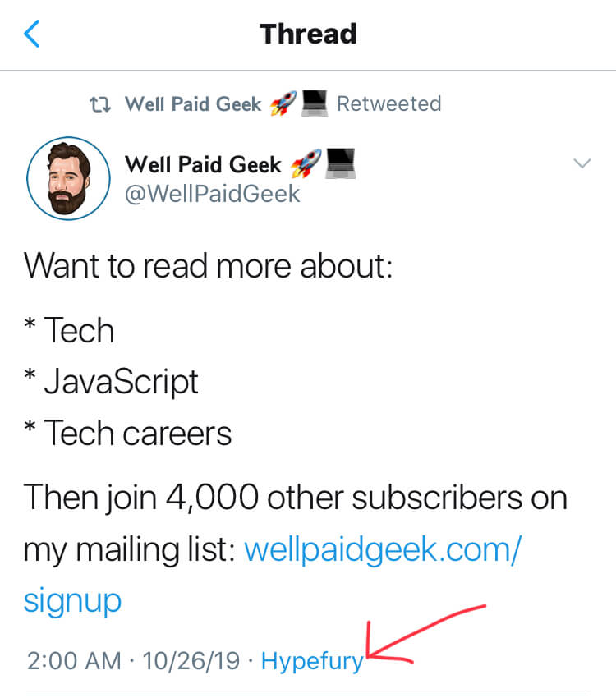Go back using the blue back arrow

(x=32, y=34)
